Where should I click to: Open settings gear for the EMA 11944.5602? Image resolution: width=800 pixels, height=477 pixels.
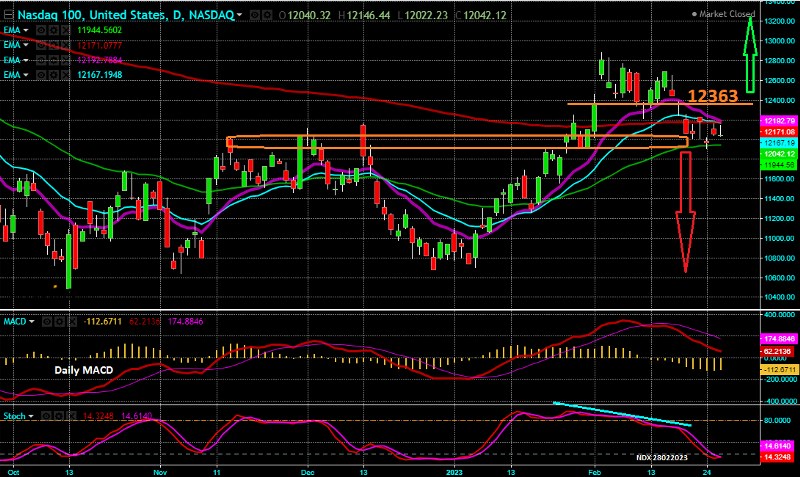[54, 31]
